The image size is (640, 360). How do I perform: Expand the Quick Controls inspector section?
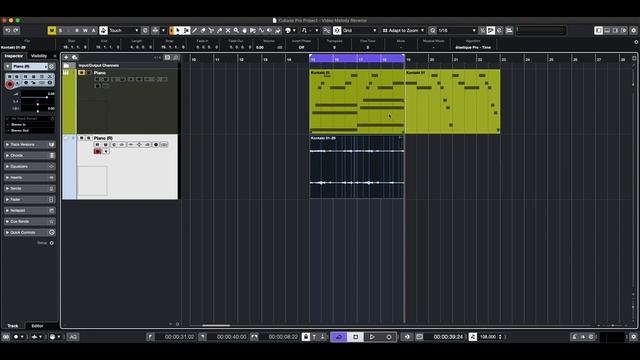point(29,232)
